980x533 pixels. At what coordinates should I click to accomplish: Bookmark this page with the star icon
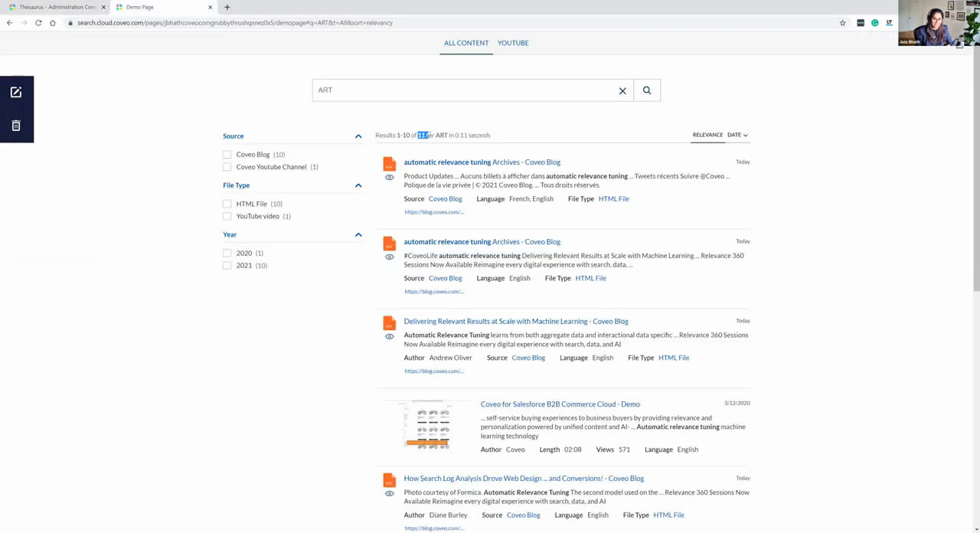point(842,23)
